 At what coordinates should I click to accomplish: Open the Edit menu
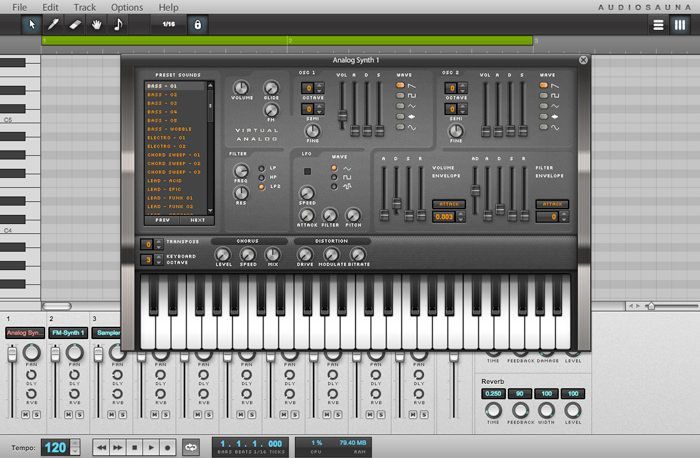tap(50, 7)
